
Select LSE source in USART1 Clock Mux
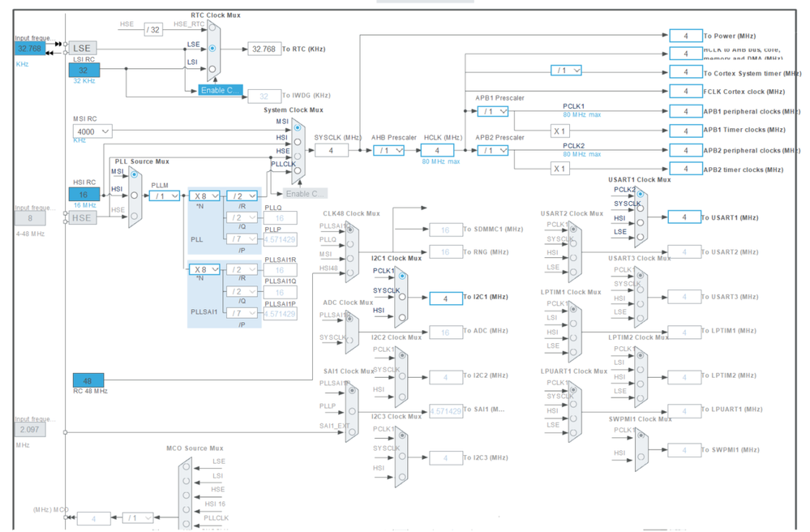[641, 238]
